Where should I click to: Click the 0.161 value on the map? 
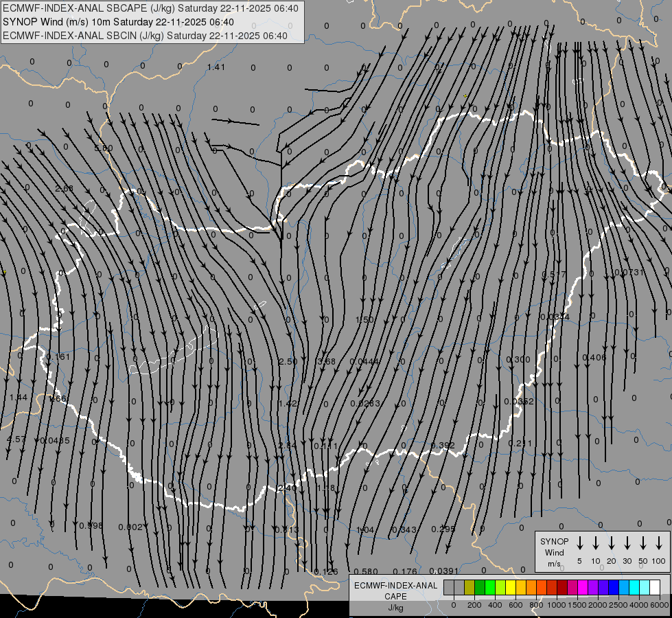pos(58,356)
